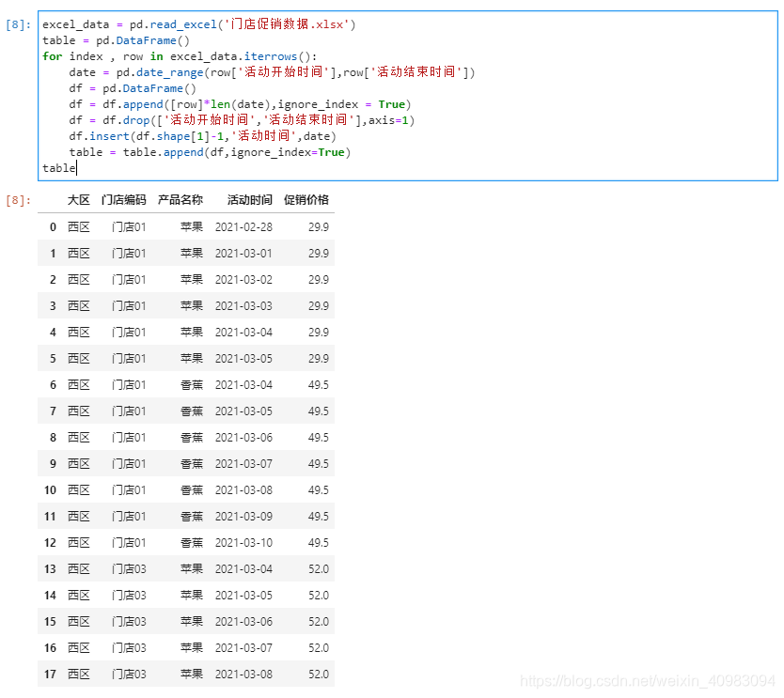Click row index 5 in table
Screen dimensions: 784x698
(53, 358)
